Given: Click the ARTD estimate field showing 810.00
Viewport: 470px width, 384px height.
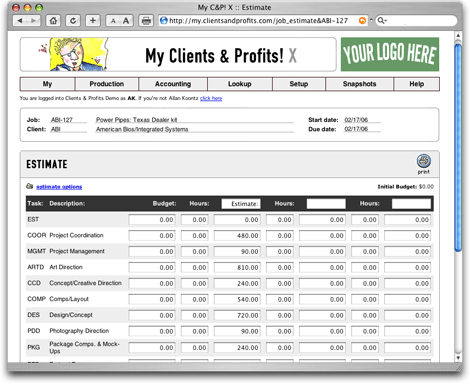Looking at the screenshot, I should tap(237, 268).
